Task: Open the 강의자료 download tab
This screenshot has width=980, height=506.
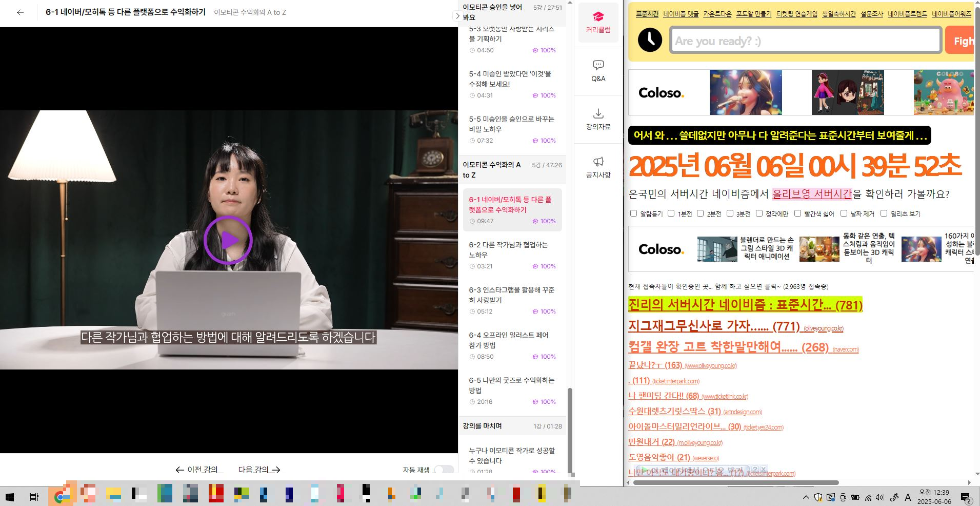Action: (x=598, y=119)
